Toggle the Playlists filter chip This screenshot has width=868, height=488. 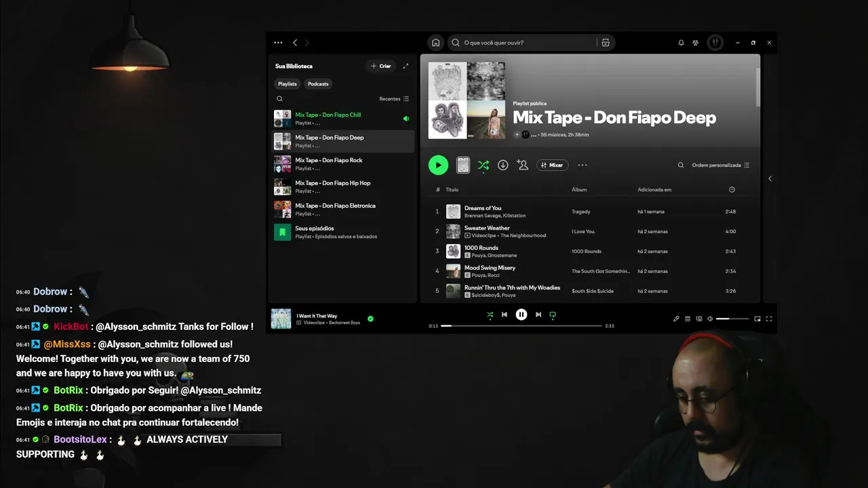(288, 84)
